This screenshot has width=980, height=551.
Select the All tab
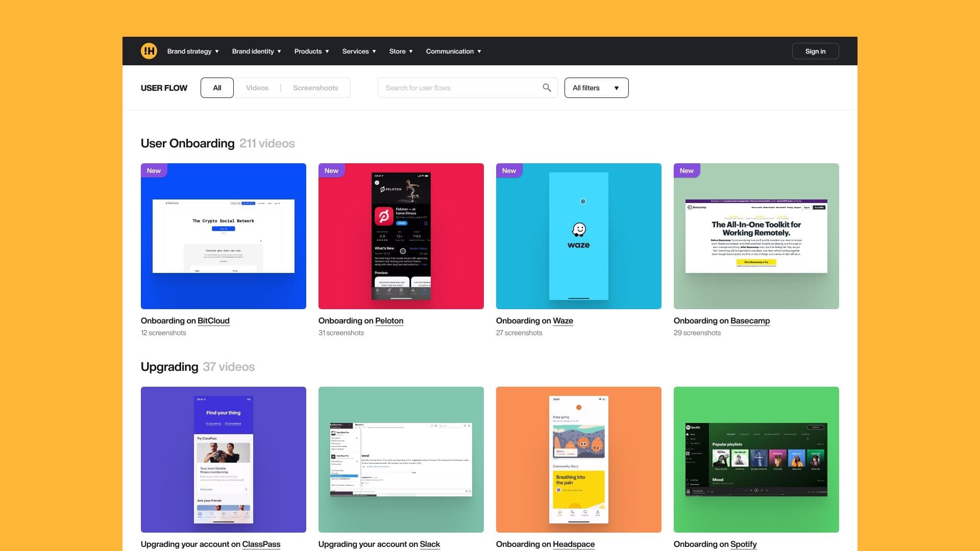pyautogui.click(x=217, y=88)
